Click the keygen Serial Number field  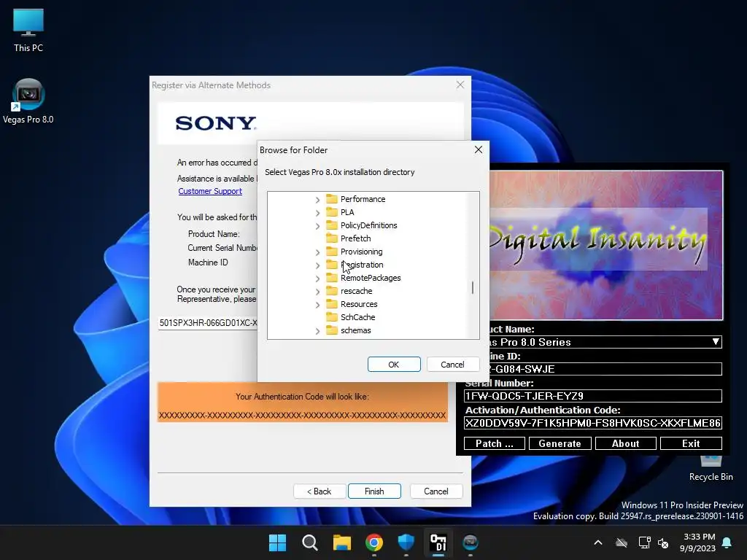tap(592, 396)
